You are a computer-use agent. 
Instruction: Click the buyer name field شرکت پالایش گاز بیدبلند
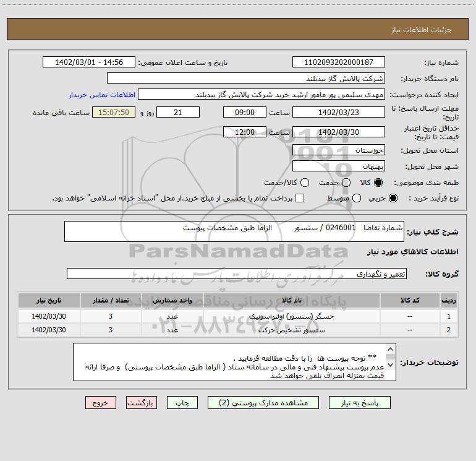click(x=246, y=78)
